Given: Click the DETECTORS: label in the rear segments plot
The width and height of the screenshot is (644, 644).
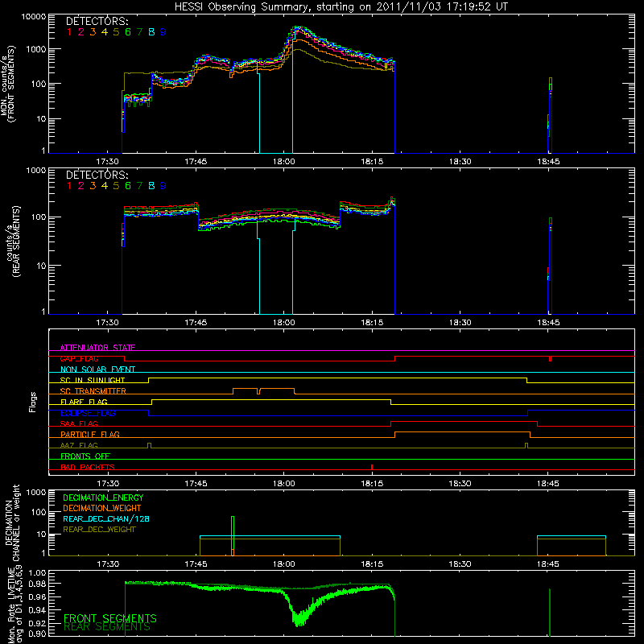Looking at the screenshot, I should click(97, 175).
